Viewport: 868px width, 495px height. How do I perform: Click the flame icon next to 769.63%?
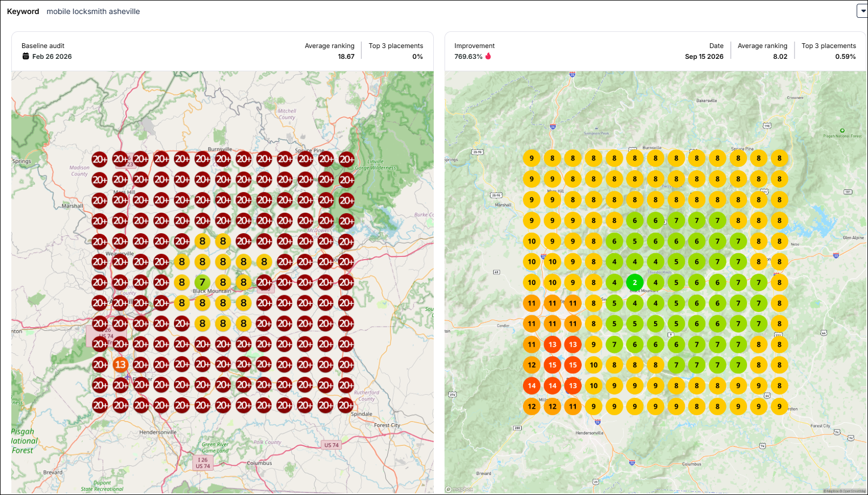(488, 56)
